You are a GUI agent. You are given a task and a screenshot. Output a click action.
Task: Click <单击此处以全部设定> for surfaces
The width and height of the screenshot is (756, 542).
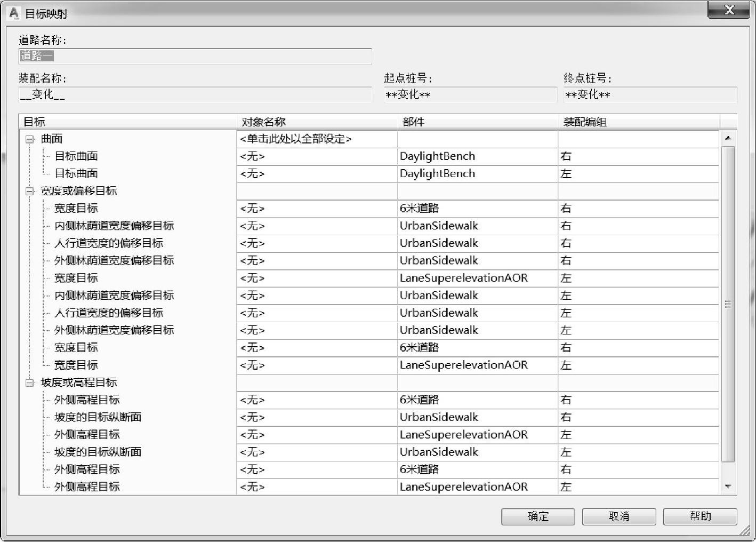click(x=296, y=139)
